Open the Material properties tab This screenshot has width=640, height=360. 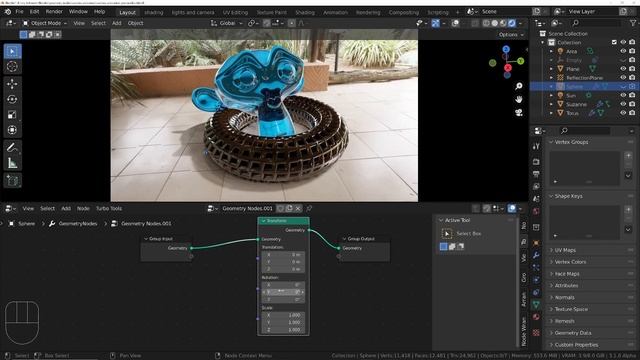[536, 317]
